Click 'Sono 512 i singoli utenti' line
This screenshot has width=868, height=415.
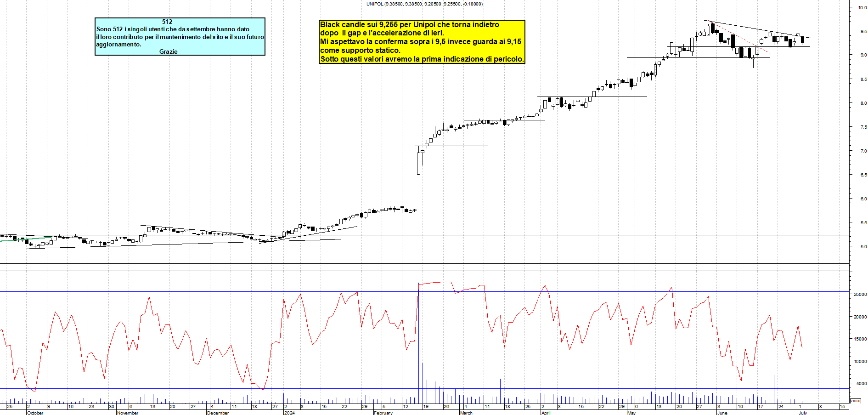173,29
